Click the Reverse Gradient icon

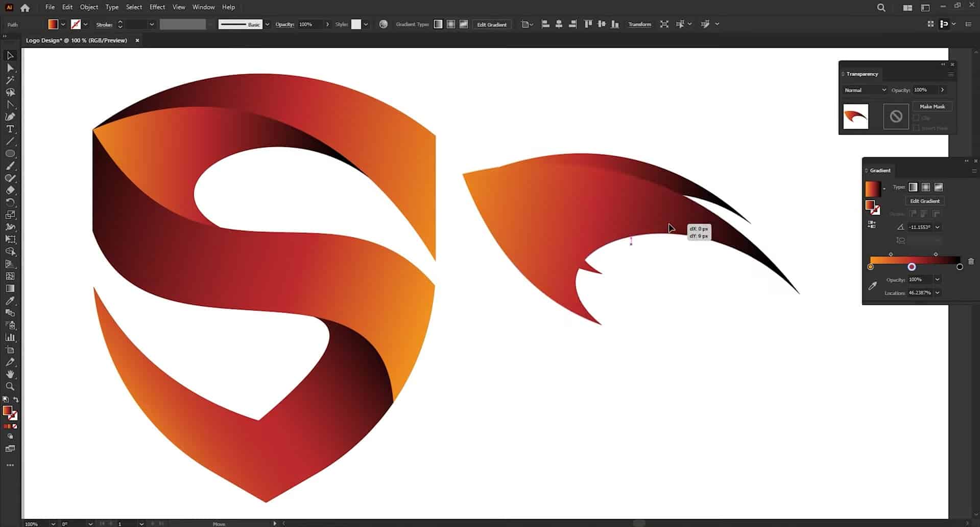tap(872, 224)
